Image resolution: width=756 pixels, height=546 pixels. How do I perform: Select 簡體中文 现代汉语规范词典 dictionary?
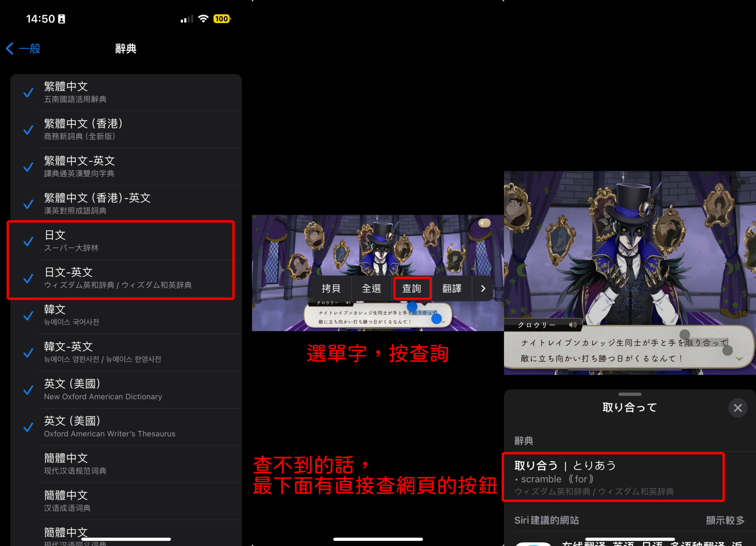point(126,464)
